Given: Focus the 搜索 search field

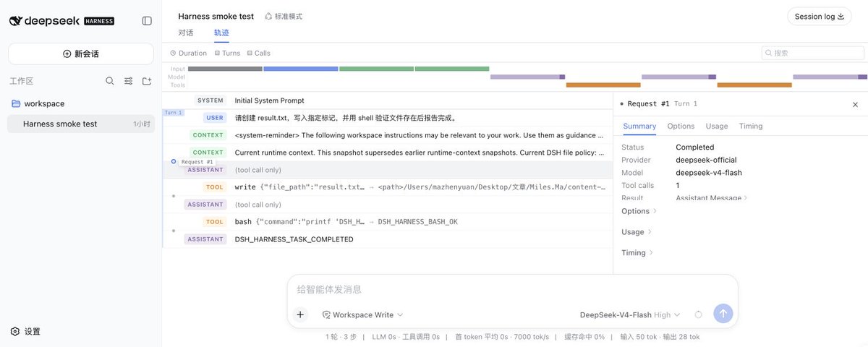Looking at the screenshot, I should [x=813, y=53].
